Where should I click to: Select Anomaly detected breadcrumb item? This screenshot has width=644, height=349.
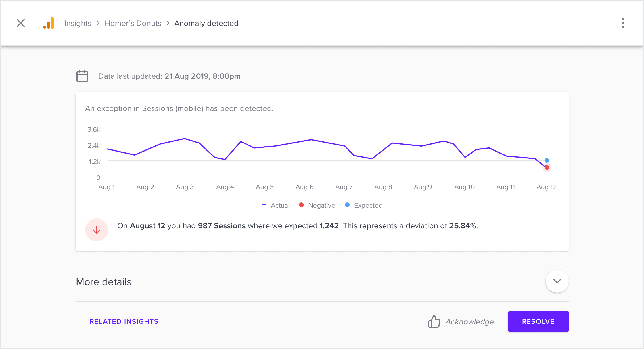(206, 23)
